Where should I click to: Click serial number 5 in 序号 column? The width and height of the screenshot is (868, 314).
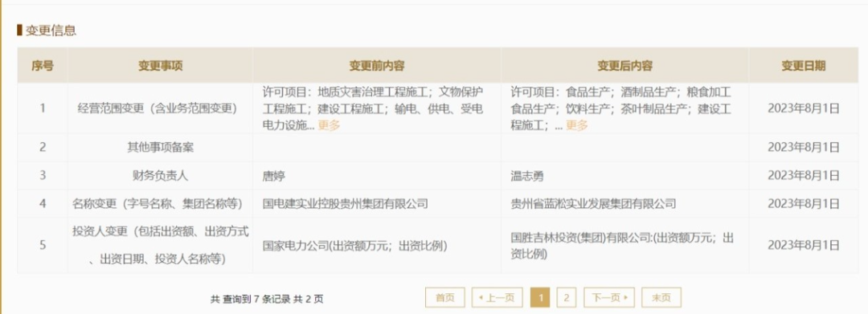tap(43, 246)
